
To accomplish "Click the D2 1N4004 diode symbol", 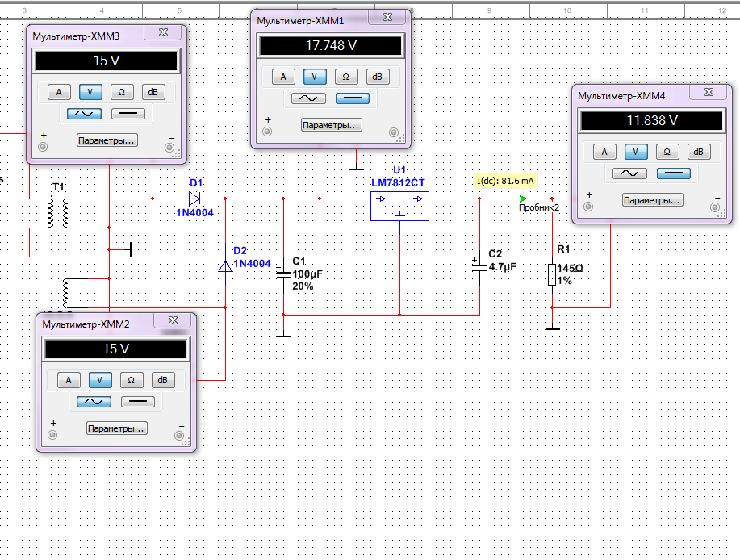I will pos(225,265).
